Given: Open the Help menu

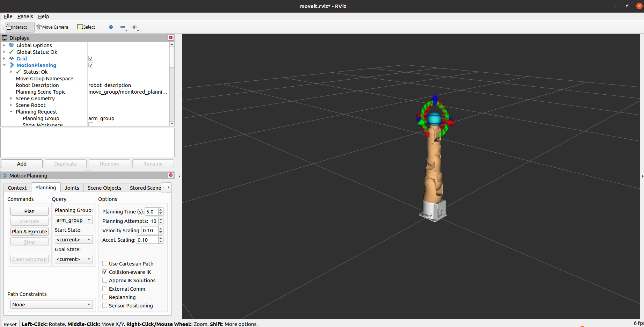Looking at the screenshot, I should (x=44, y=16).
